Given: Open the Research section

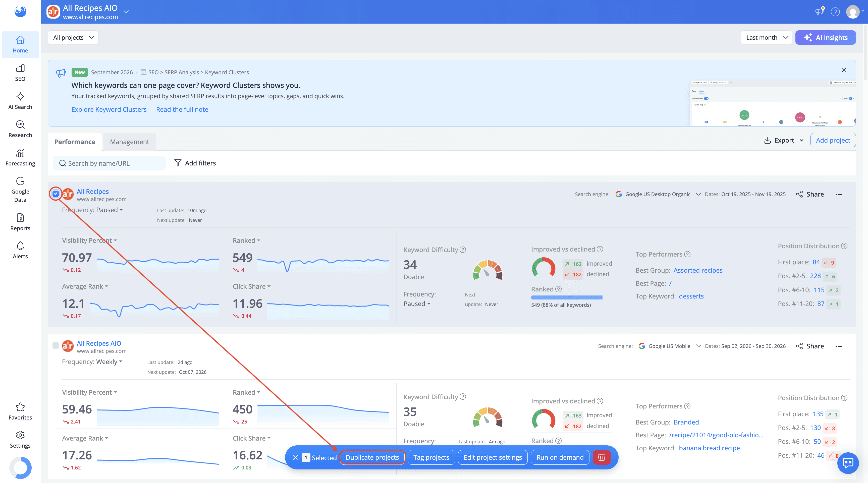Looking at the screenshot, I should [x=20, y=129].
